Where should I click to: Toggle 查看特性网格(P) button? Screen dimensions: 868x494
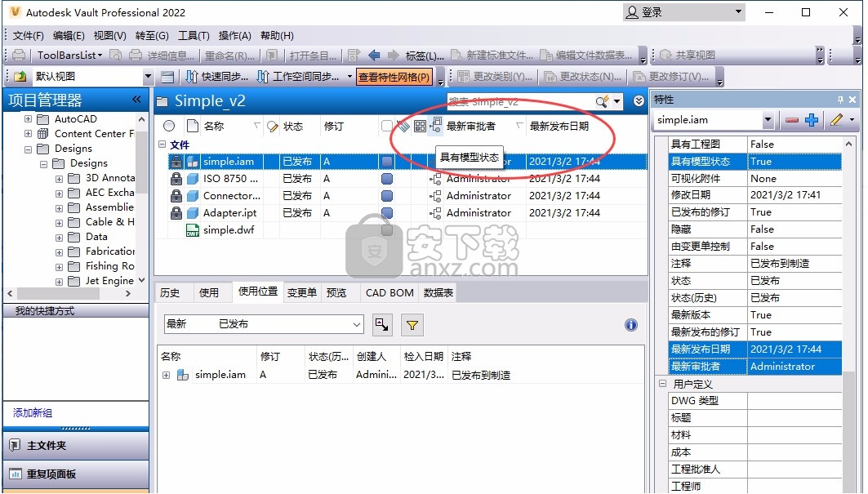click(394, 77)
